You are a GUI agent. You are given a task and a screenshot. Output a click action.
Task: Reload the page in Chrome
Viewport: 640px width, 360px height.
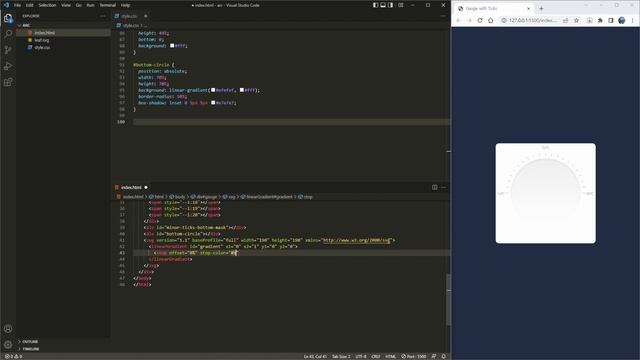click(x=480, y=20)
